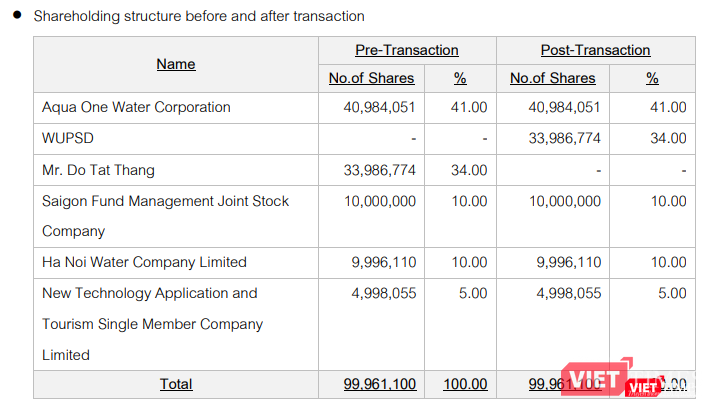The height and width of the screenshot is (408, 714).
Task: Click WUPSD's post-transaction shares 33,986,774
Action: pyautogui.click(x=565, y=138)
